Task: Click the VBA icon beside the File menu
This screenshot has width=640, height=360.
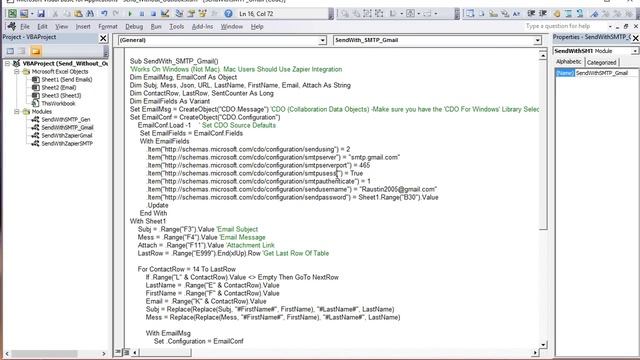Action: 12,27
